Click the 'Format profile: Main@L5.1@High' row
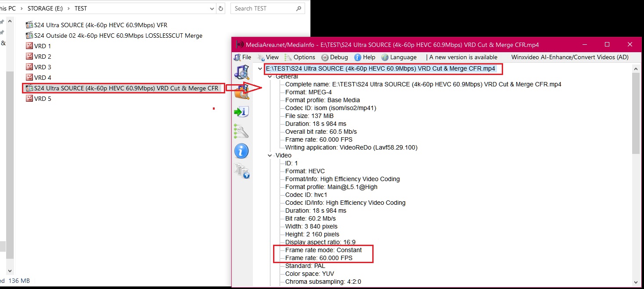 [331, 187]
